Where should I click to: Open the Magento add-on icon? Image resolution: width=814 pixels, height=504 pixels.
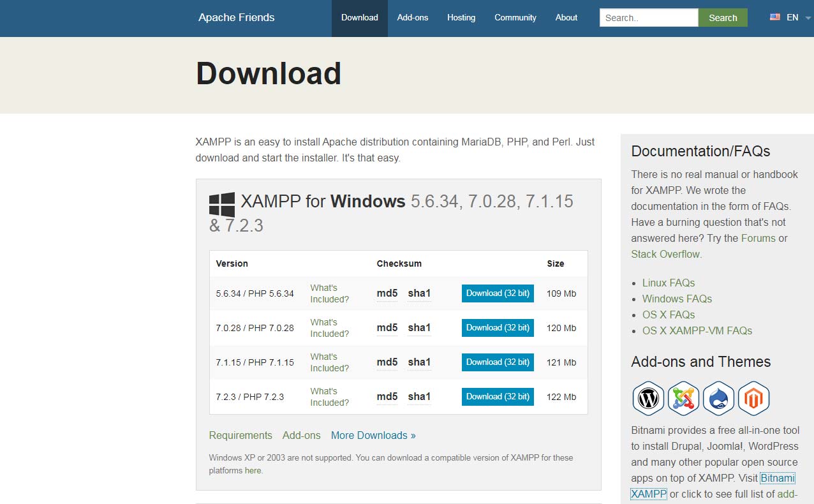753,399
